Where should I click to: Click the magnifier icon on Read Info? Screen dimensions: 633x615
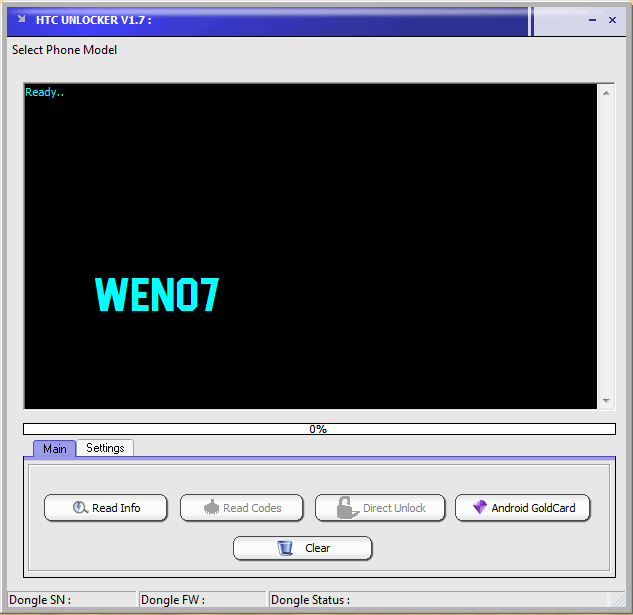coord(80,507)
